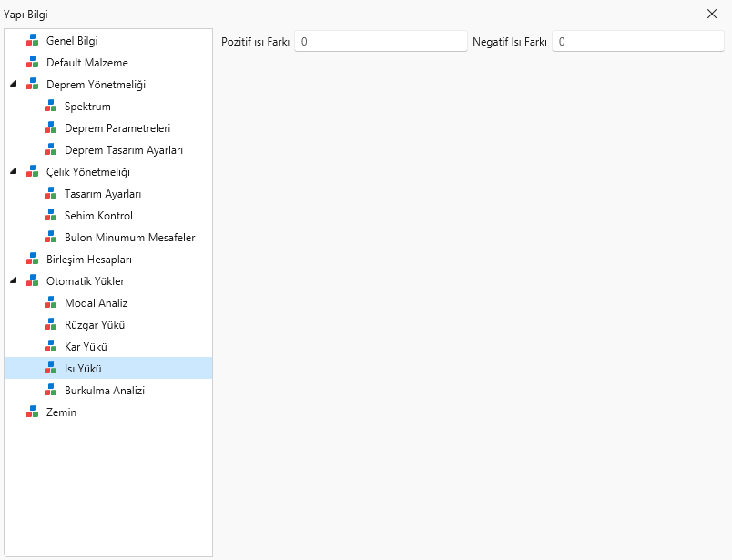Viewport: 732px width, 560px height.
Task: Collapse the Deprem Yönetmeliği node
Action: point(13,85)
